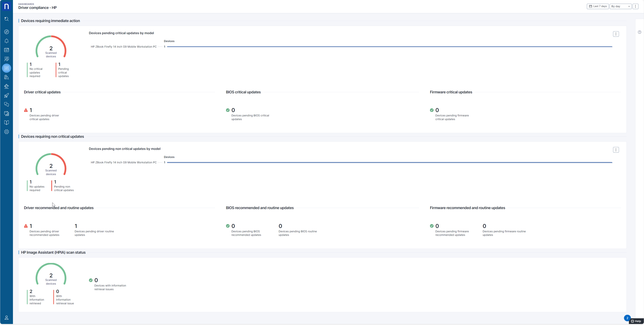
Task: Open the Alerts bell icon
Action: click(7, 41)
